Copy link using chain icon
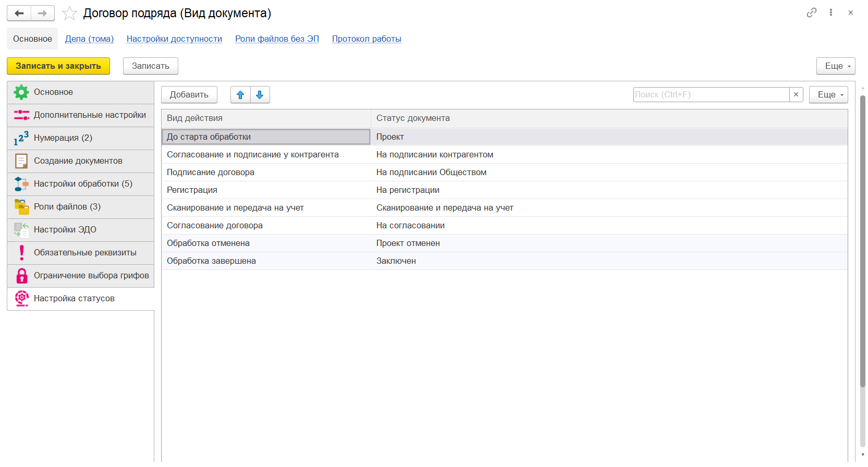The width and height of the screenshot is (868, 467). coord(811,13)
